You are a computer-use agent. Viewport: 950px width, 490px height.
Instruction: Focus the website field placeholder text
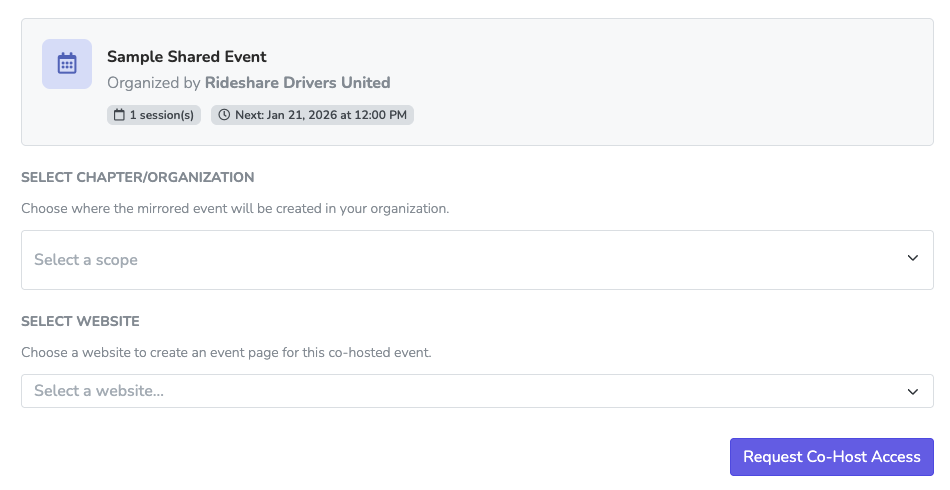99,391
